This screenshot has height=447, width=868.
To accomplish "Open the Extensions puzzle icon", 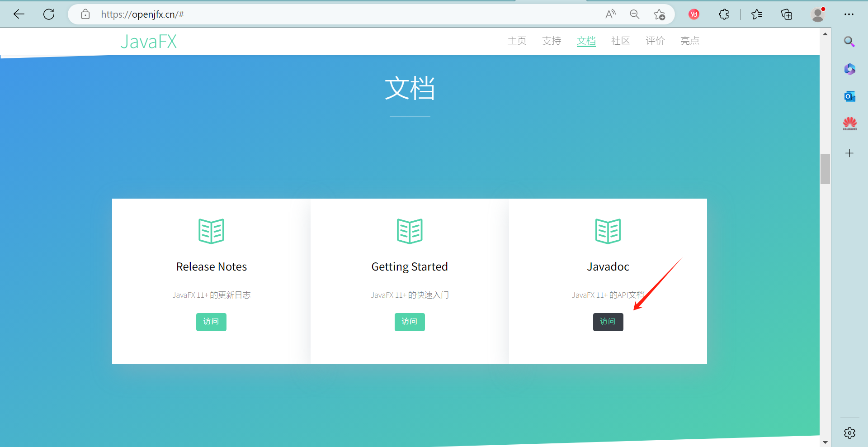I will tap(724, 14).
